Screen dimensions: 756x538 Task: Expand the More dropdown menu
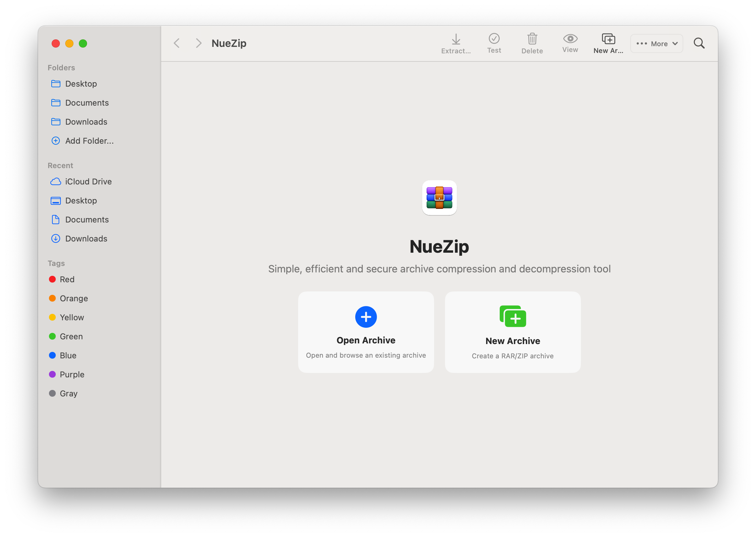tap(656, 43)
